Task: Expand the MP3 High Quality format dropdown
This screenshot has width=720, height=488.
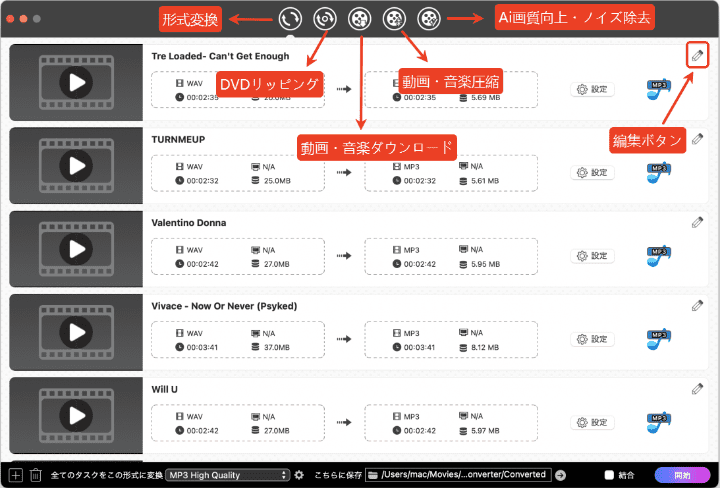Action: [227, 475]
